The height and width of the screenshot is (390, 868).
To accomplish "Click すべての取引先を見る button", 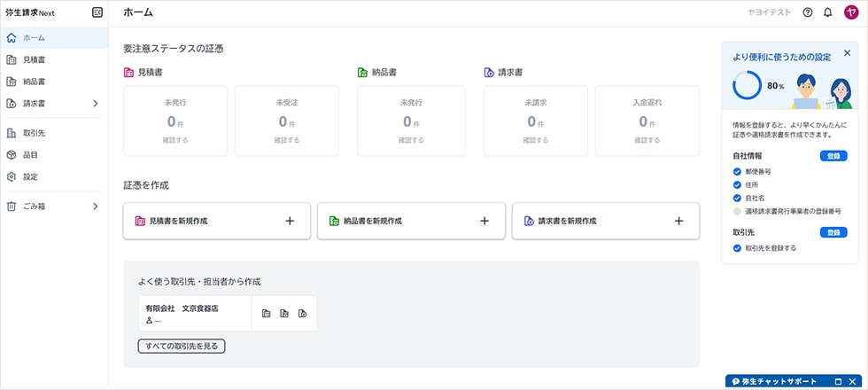I will 182,346.
